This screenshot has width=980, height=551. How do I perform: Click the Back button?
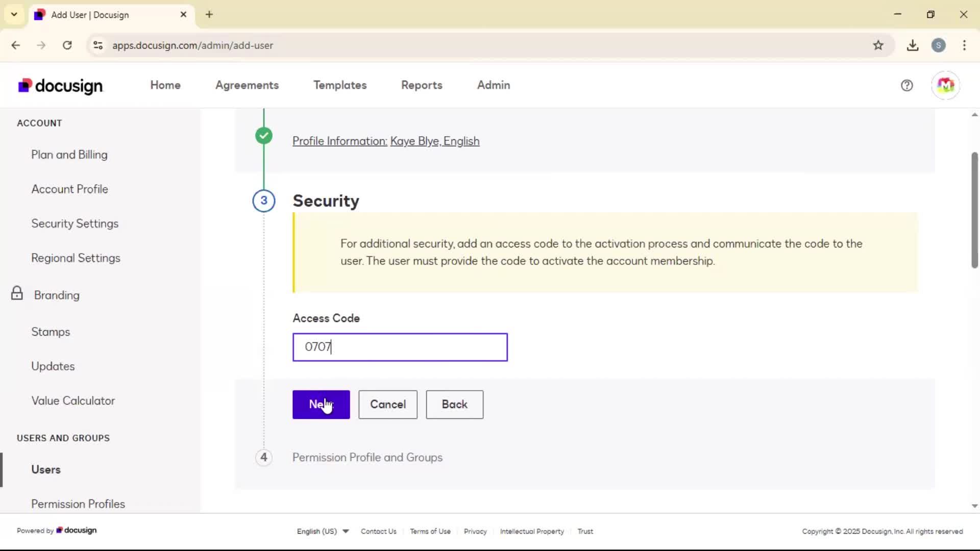pyautogui.click(x=455, y=405)
